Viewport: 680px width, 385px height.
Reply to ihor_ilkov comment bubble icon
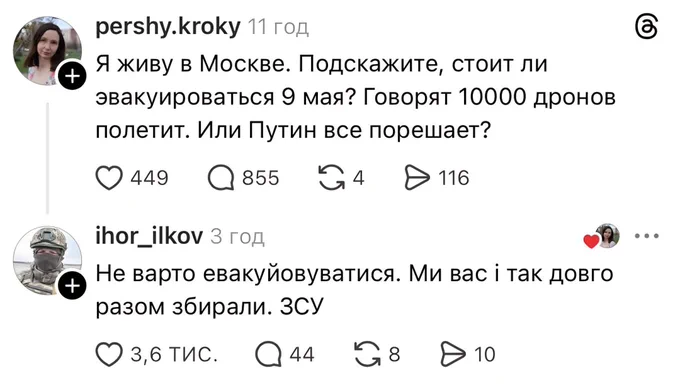pos(268,355)
